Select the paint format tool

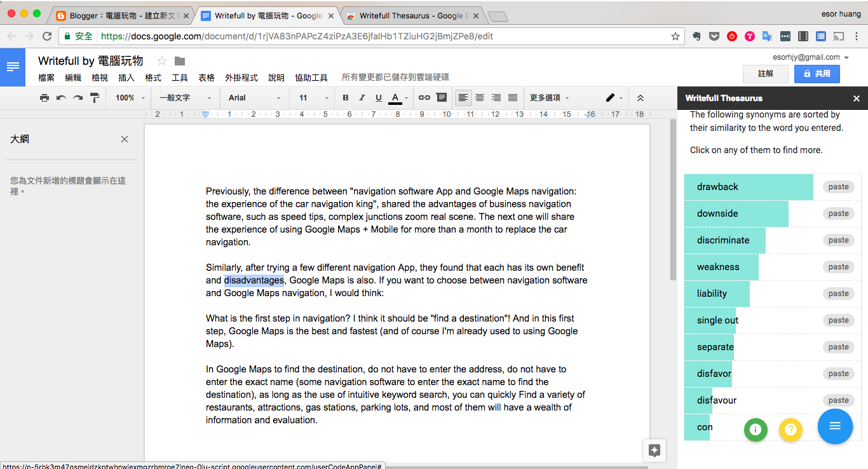pos(95,98)
